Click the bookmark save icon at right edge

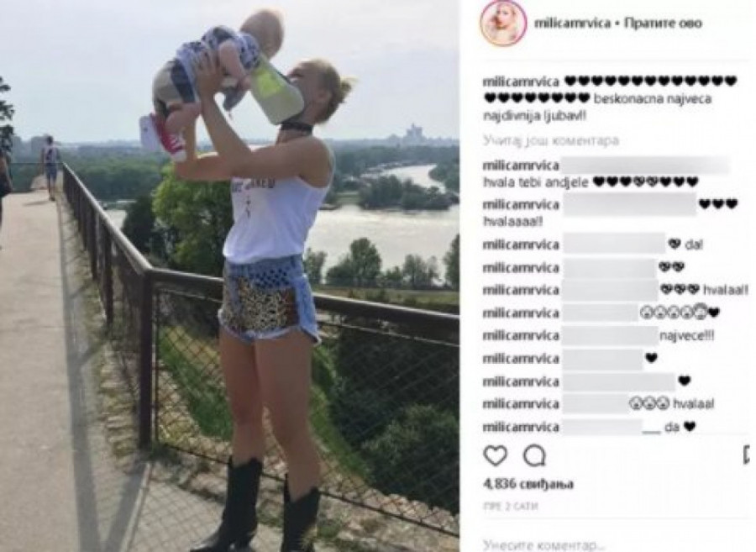pos(748,455)
